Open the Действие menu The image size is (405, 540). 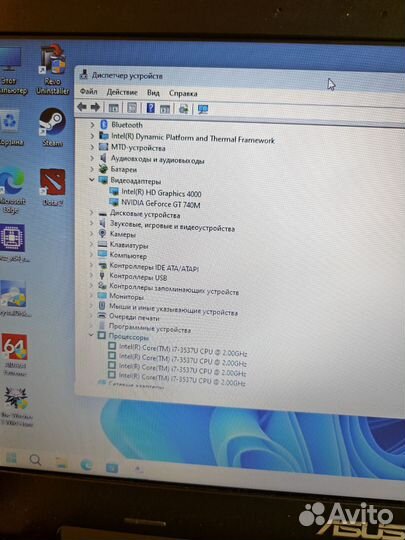click(x=122, y=92)
